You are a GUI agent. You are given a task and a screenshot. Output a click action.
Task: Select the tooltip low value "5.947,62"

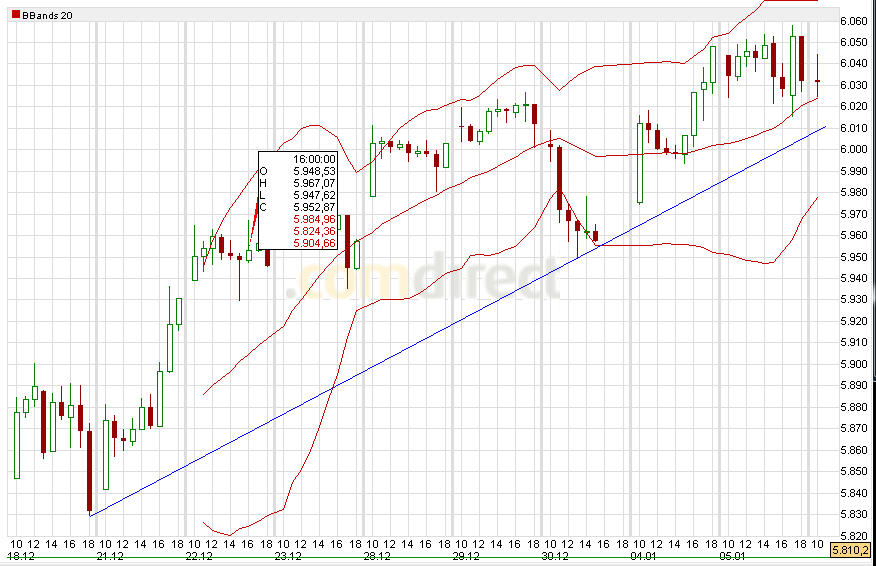[315, 196]
